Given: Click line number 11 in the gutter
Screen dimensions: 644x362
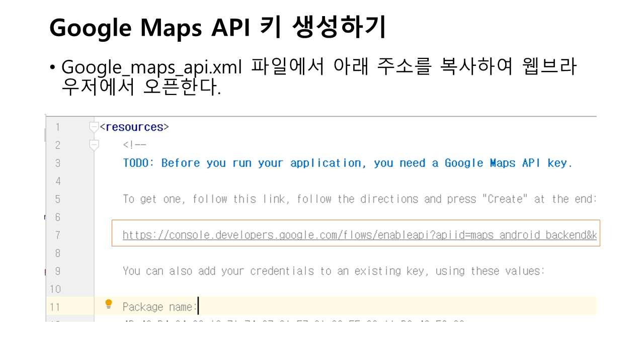Looking at the screenshot, I should point(55,307).
